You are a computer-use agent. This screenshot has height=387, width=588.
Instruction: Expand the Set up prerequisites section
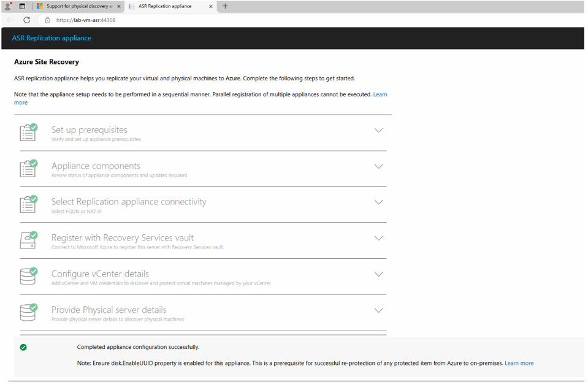379,131
